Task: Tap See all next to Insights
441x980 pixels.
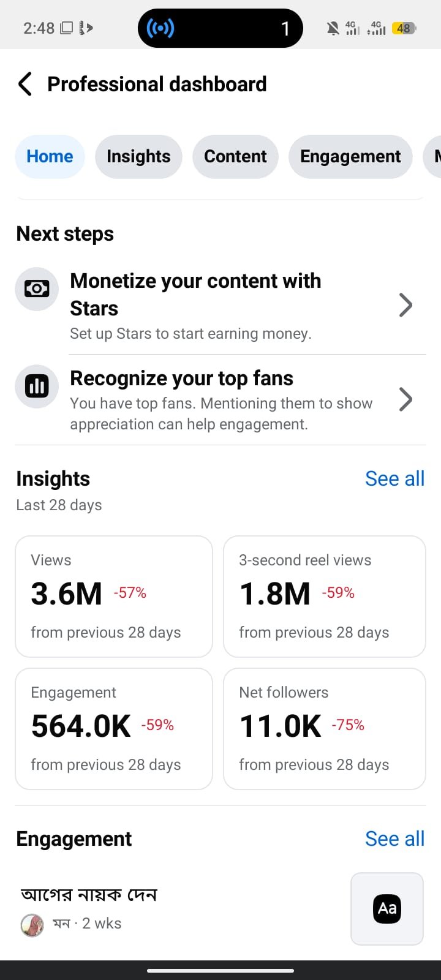Action: tap(394, 479)
